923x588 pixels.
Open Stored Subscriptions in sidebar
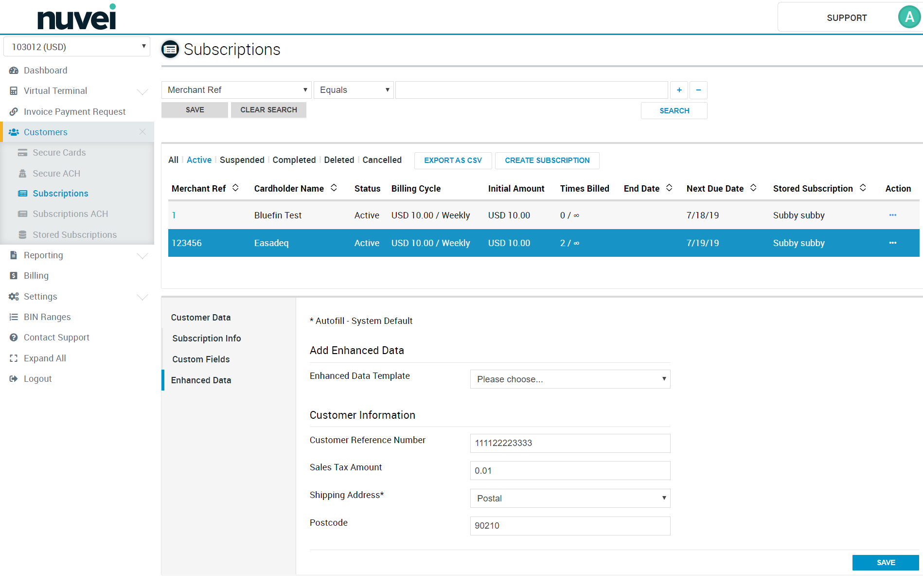(x=74, y=235)
